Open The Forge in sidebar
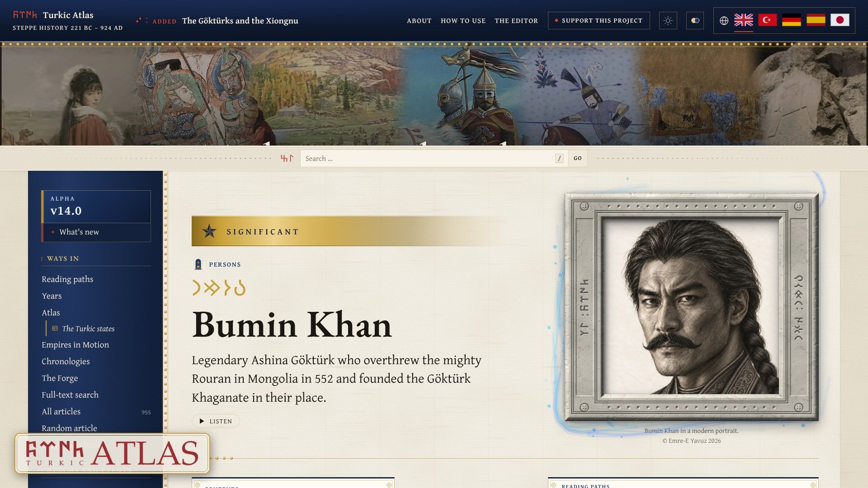This screenshot has width=868, height=488. tap(60, 378)
